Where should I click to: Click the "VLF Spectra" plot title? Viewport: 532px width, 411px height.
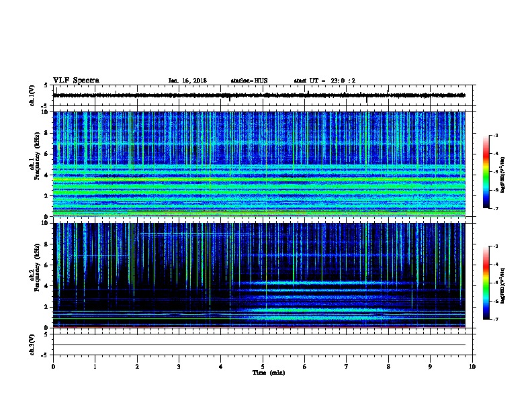76,80
